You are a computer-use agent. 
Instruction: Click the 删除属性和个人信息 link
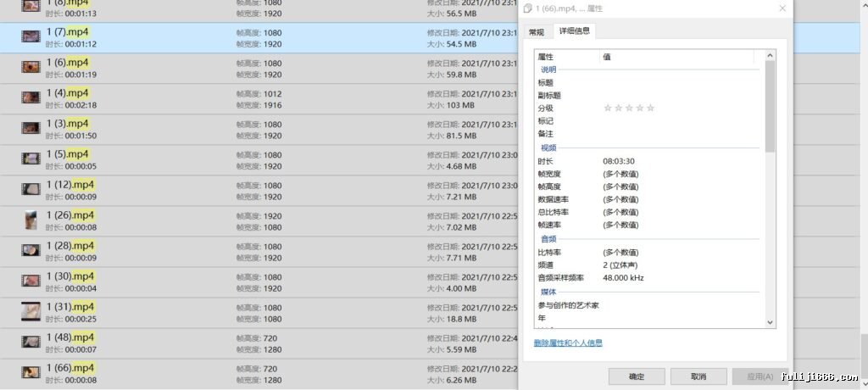tap(568, 343)
